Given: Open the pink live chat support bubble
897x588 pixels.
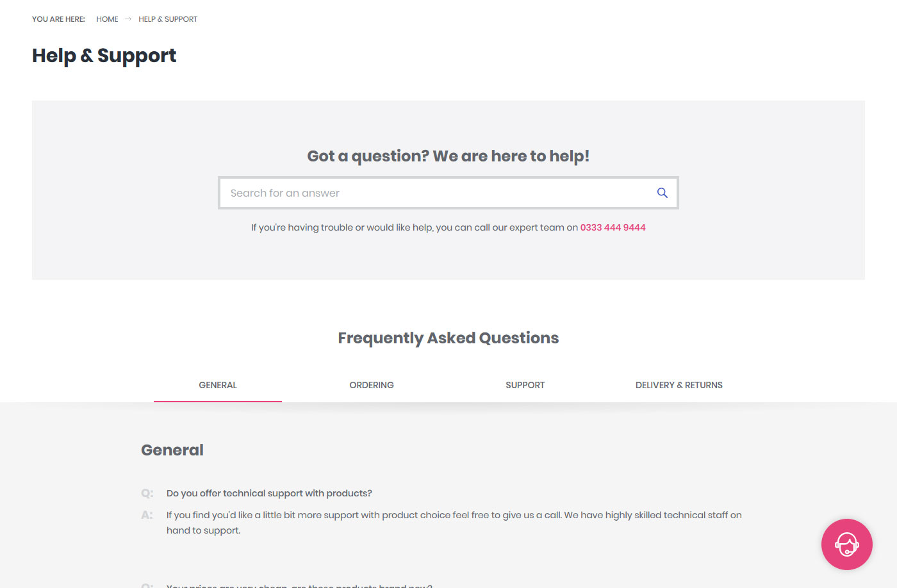Looking at the screenshot, I should pyautogui.click(x=846, y=544).
